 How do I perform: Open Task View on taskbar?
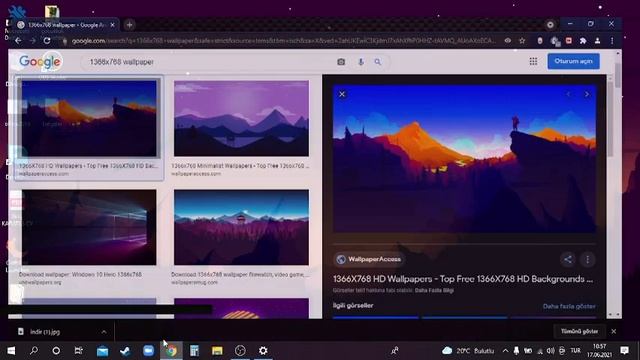click(78, 350)
